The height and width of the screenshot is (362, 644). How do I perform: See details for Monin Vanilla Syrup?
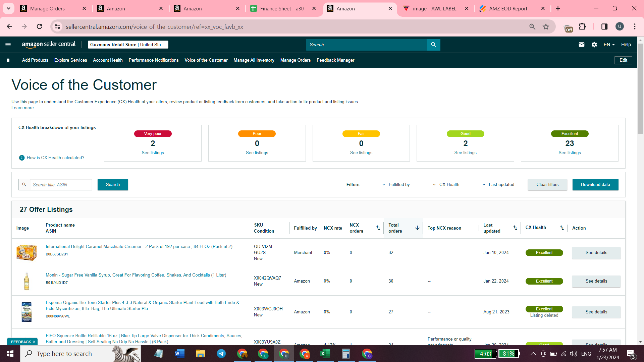point(596,281)
